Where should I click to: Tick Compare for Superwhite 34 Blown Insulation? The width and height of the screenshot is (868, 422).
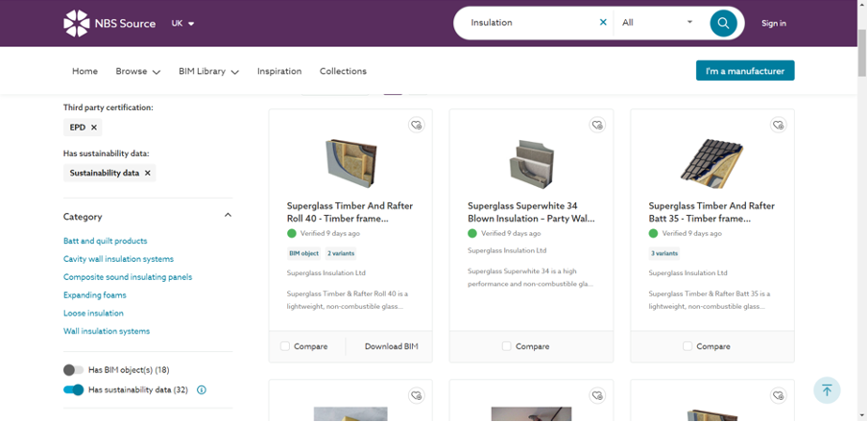(507, 346)
